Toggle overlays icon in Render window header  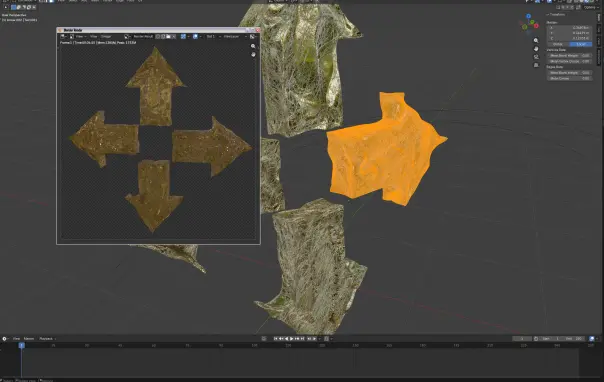click(195, 37)
